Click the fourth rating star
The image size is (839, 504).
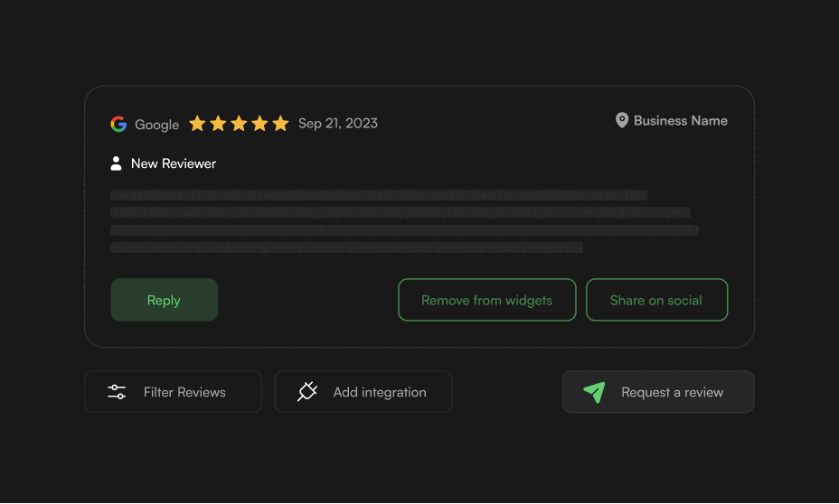click(259, 123)
